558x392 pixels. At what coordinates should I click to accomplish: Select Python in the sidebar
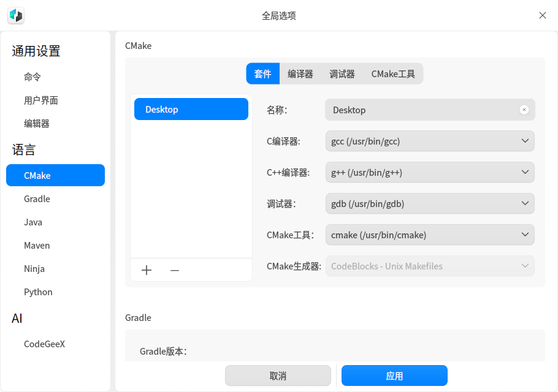pos(56,292)
